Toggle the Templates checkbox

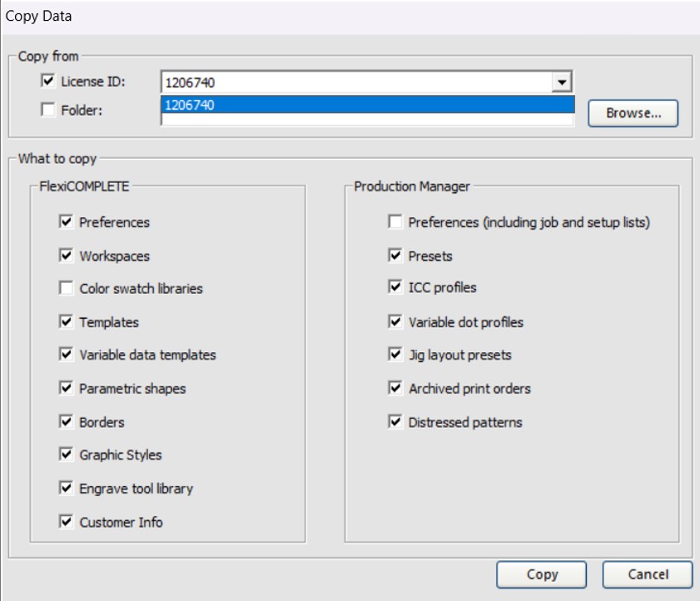point(66,322)
